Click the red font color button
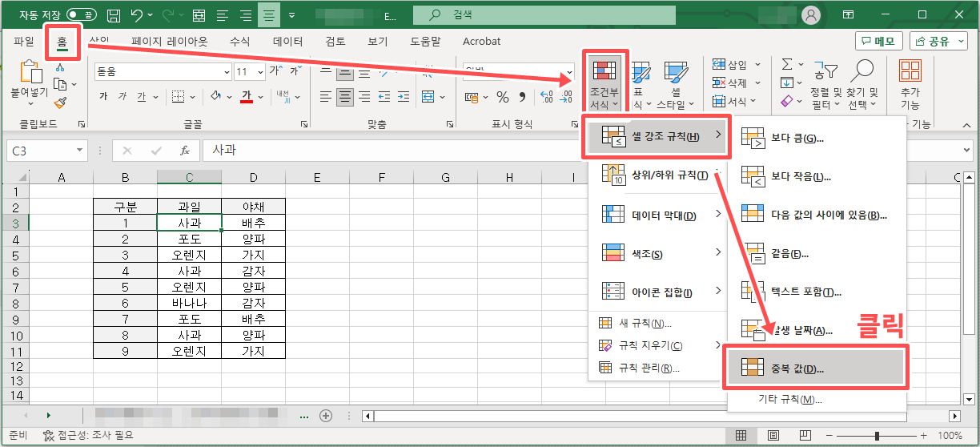Screen dimensions: 980x447 [x=247, y=96]
